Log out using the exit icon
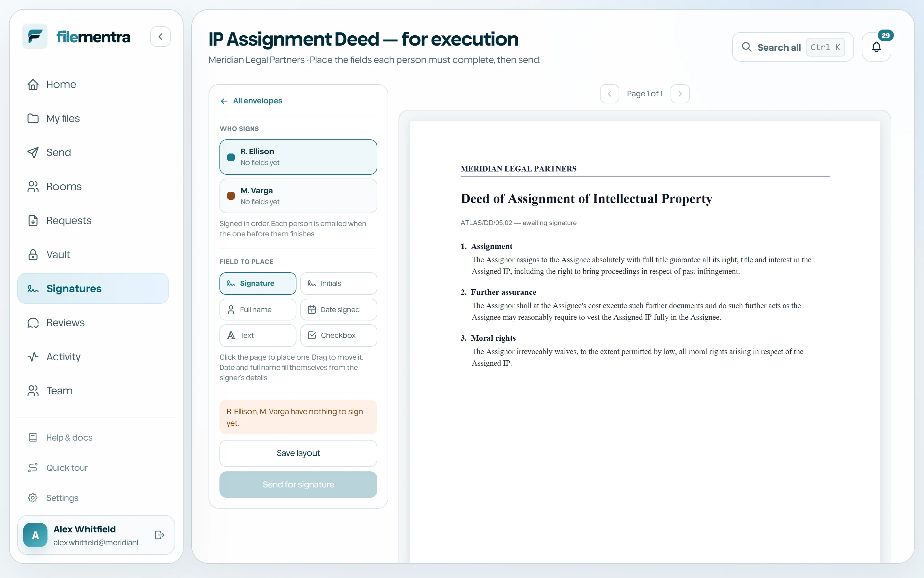 coord(159,535)
